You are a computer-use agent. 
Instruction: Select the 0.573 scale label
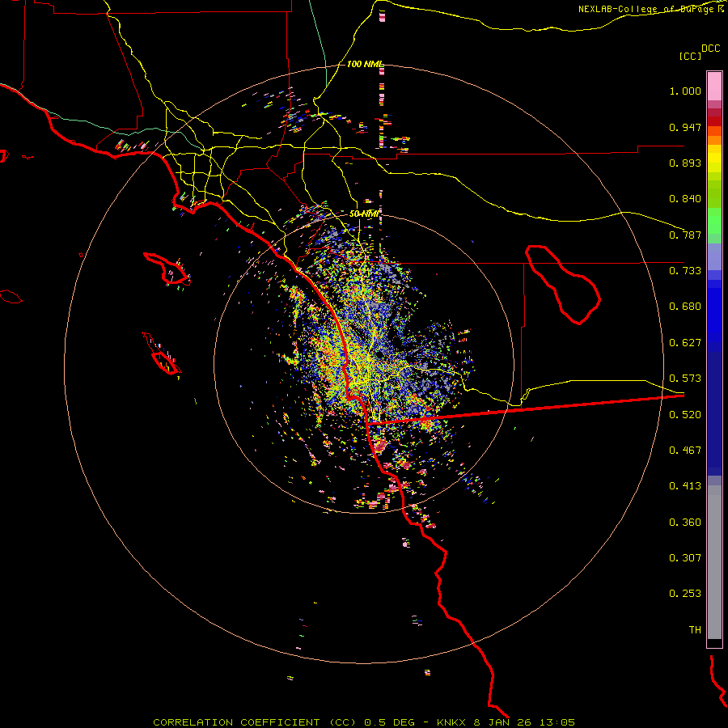[x=685, y=379]
